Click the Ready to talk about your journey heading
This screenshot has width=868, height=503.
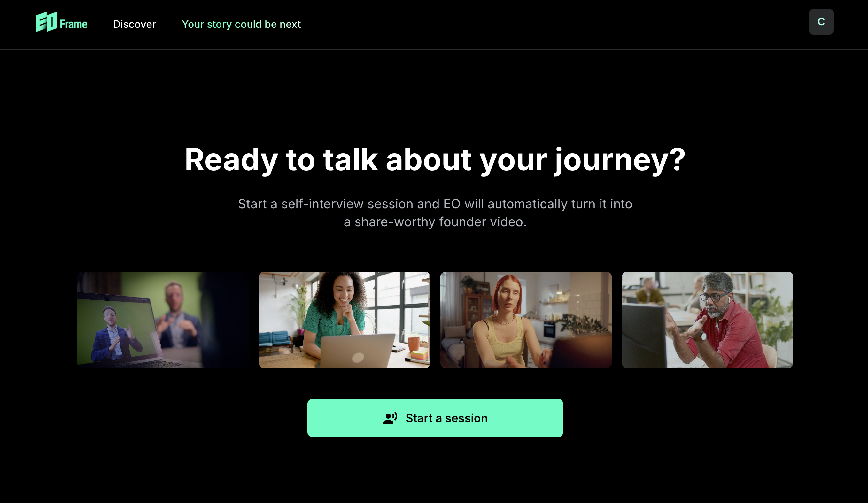[435, 160]
